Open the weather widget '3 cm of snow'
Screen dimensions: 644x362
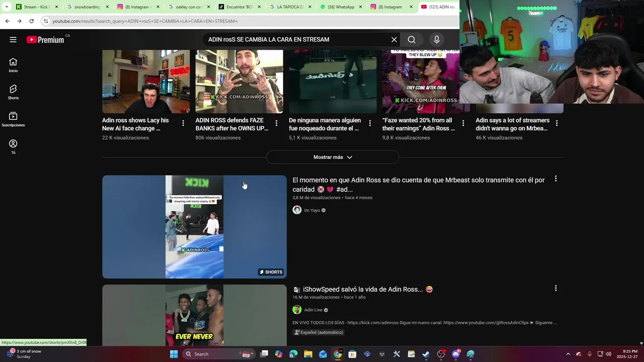click(24, 354)
